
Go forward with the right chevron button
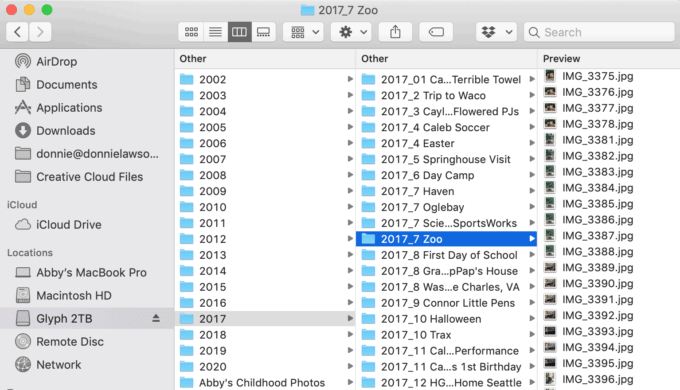coord(40,32)
